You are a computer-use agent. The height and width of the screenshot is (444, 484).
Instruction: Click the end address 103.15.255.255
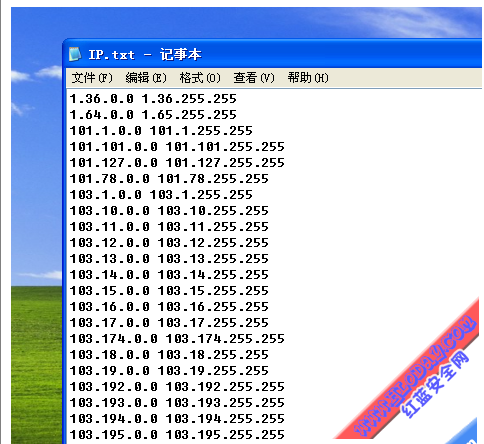tap(213, 291)
